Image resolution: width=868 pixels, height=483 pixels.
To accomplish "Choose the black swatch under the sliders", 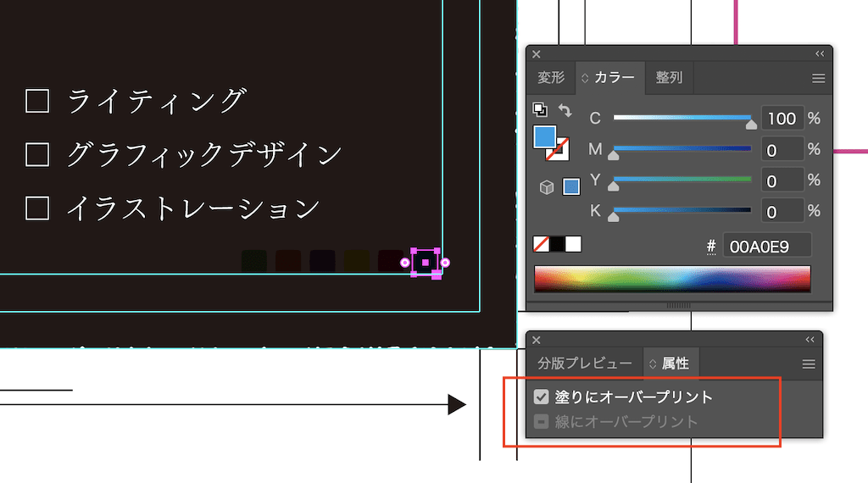I will pos(557,244).
